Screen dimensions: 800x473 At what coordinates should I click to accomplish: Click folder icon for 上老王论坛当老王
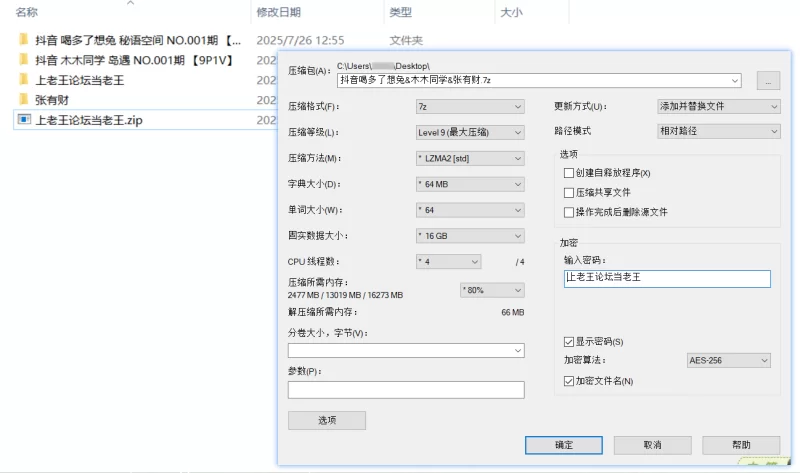click(23, 79)
